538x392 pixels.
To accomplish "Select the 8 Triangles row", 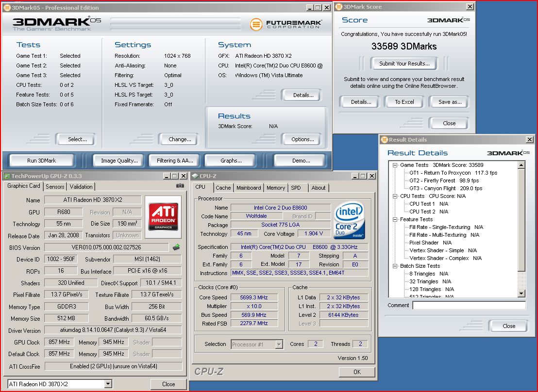I will point(429,274).
